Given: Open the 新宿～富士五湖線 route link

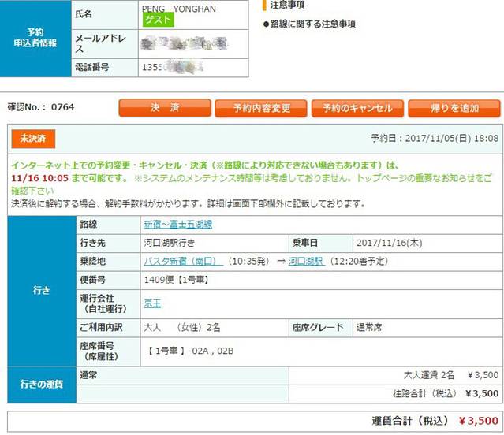Looking at the screenshot, I should (x=177, y=225).
